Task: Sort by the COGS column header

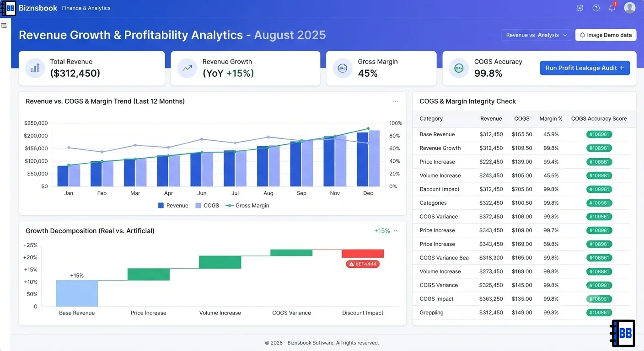Action: 522,119
